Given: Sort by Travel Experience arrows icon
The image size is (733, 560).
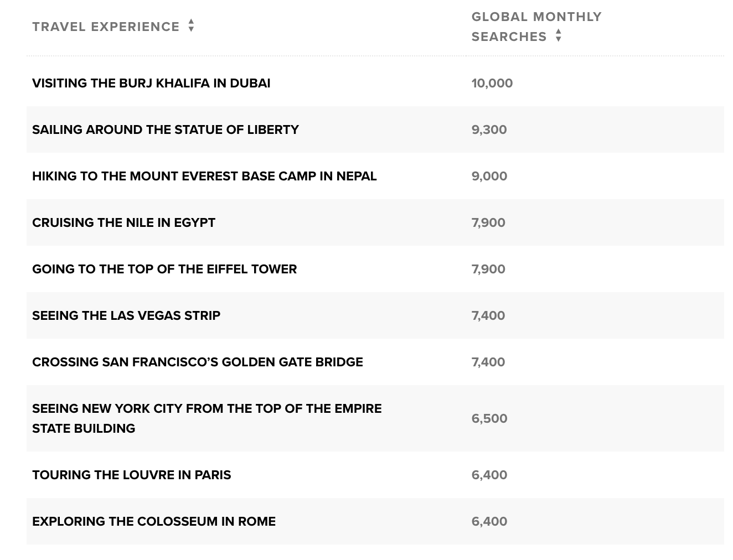Looking at the screenshot, I should tap(191, 25).
